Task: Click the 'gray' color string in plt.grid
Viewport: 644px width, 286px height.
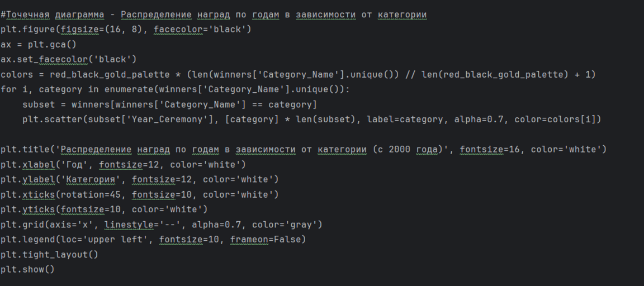Action: coord(304,225)
